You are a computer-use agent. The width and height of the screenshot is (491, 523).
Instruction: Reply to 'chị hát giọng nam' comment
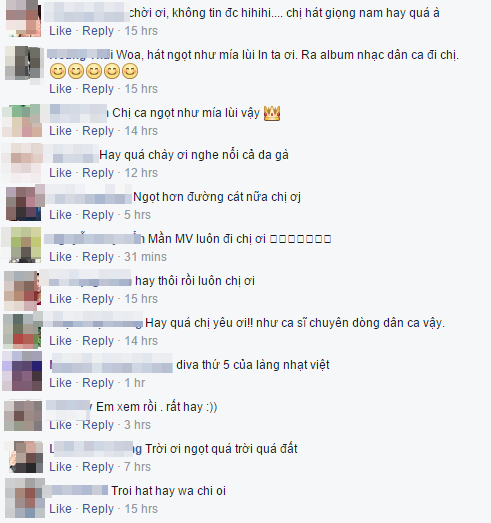[x=98, y=31]
